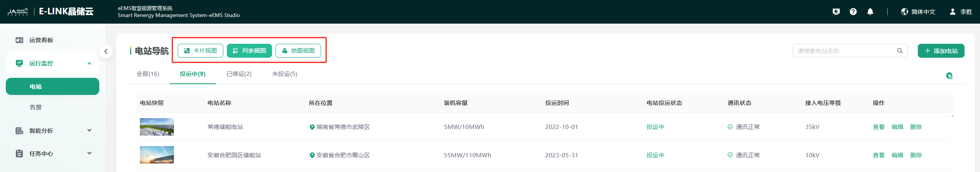980x172 pixels.
Task: Click the screen monitor icon in header
Action: click(836, 12)
